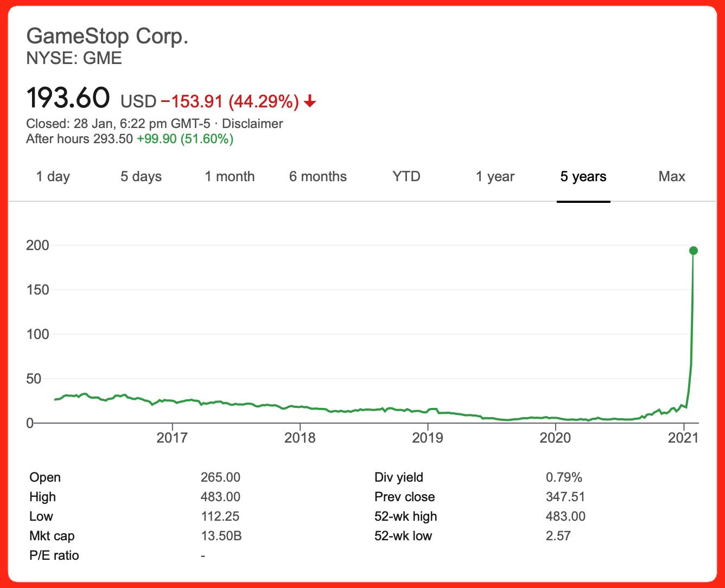725x588 pixels.
Task: Show the 6 months chart range
Action: click(318, 176)
